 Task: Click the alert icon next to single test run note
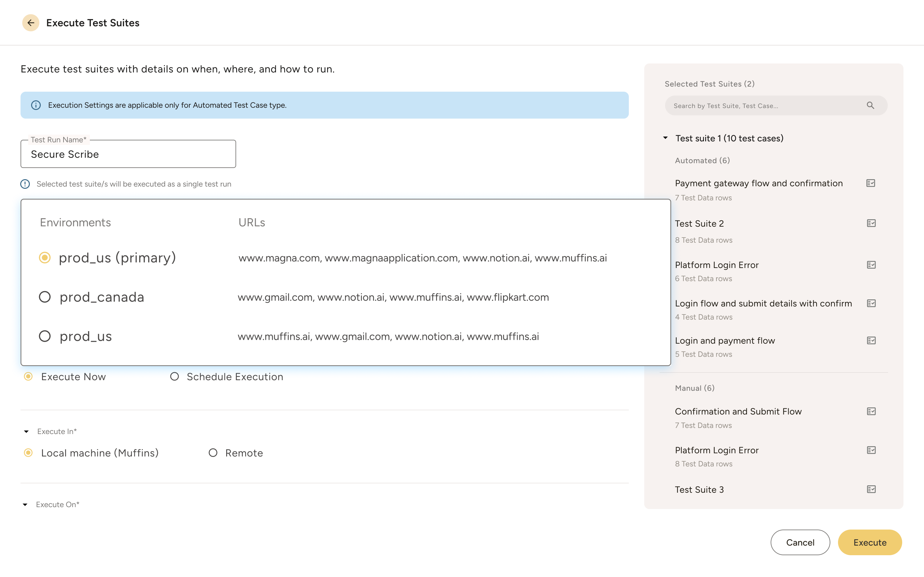pyautogui.click(x=24, y=184)
